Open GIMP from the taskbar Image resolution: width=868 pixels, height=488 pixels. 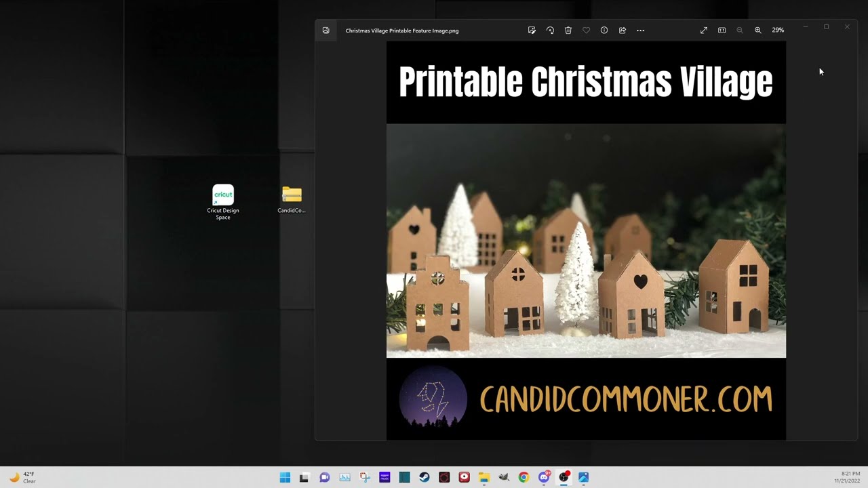click(504, 477)
